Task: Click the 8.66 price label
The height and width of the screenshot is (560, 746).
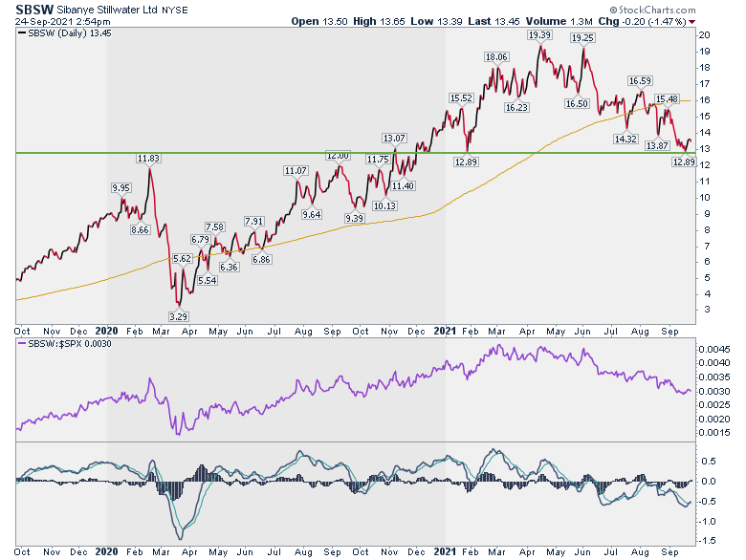Action: point(140,229)
